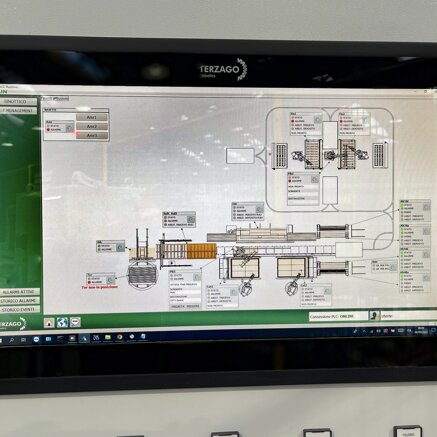Open details icon in upper-right robot cell panel
Viewport: 437px width, 437px height.
pyautogui.click(x=365, y=119)
